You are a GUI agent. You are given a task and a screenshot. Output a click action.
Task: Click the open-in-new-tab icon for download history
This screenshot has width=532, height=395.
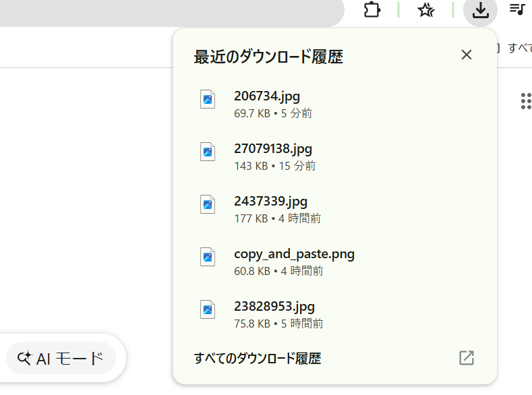[466, 358]
